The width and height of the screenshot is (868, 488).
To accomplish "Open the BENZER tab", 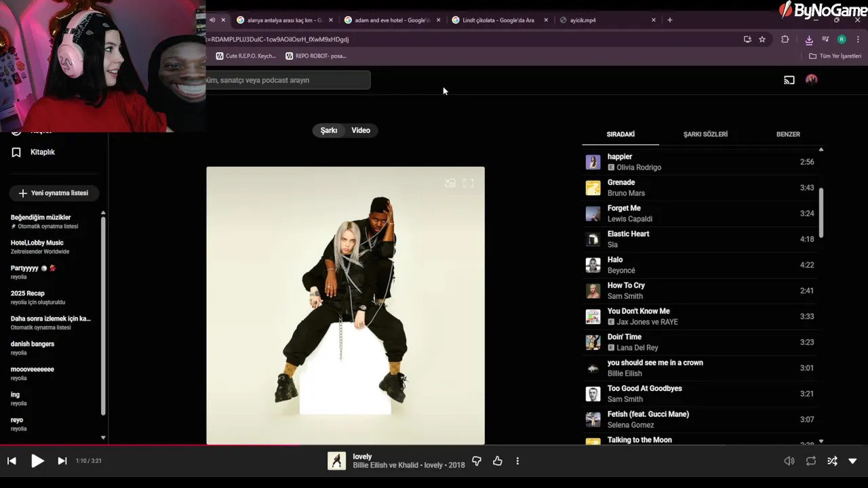I will (788, 134).
